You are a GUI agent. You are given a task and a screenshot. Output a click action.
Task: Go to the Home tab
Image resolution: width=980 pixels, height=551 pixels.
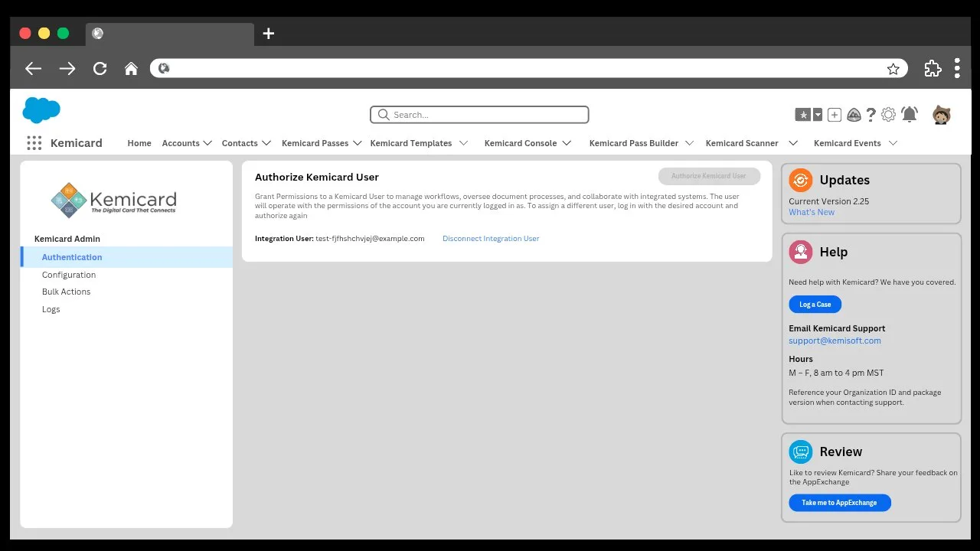139,143
